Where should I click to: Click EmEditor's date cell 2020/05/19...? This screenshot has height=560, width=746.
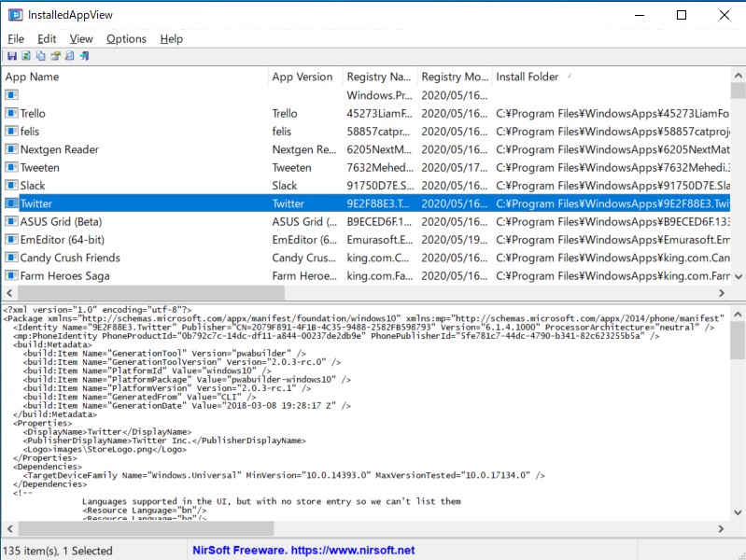(x=454, y=240)
